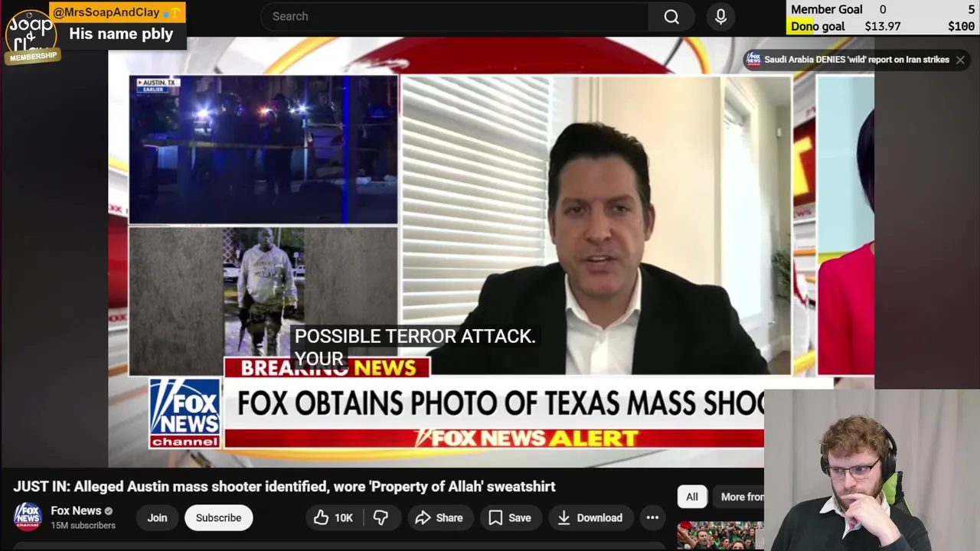The height and width of the screenshot is (551, 980).
Task: Click the search magnifier button
Action: pos(671,17)
